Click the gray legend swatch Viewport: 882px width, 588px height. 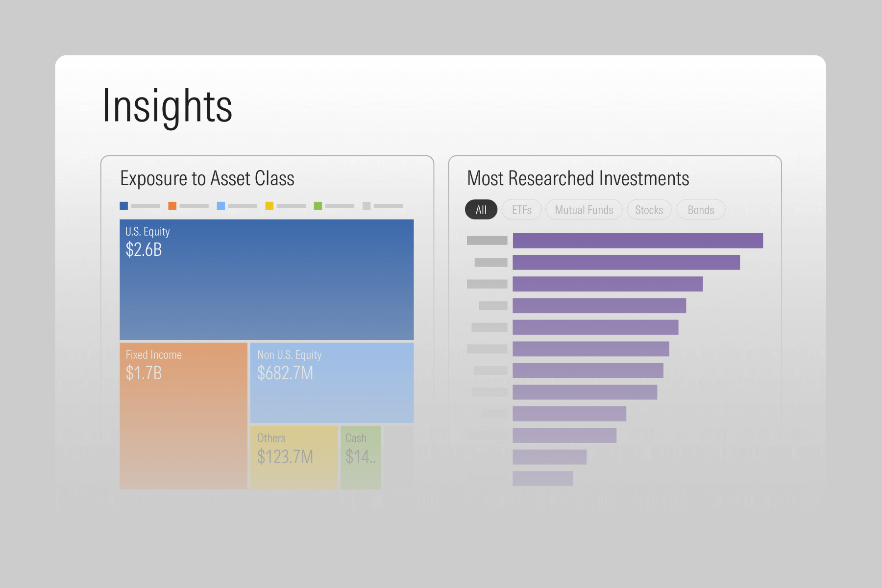coord(367,206)
